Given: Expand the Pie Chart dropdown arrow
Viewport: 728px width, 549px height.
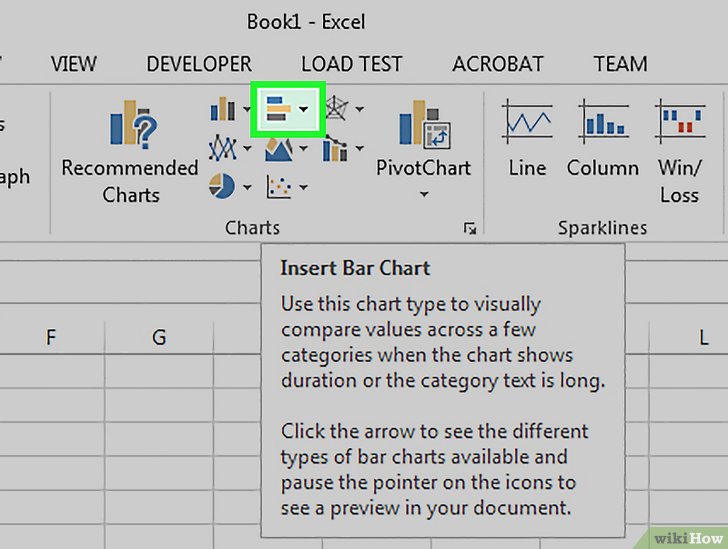Looking at the screenshot, I should (247, 188).
